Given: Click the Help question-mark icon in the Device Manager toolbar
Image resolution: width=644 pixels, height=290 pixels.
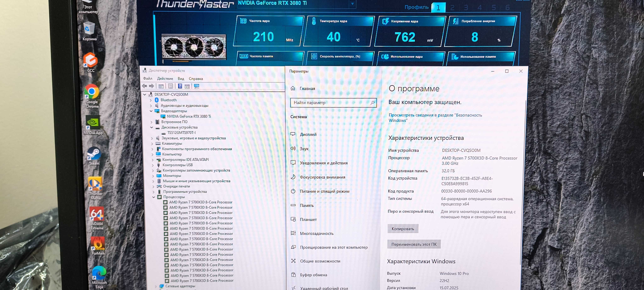Looking at the screenshot, I should coord(180,86).
